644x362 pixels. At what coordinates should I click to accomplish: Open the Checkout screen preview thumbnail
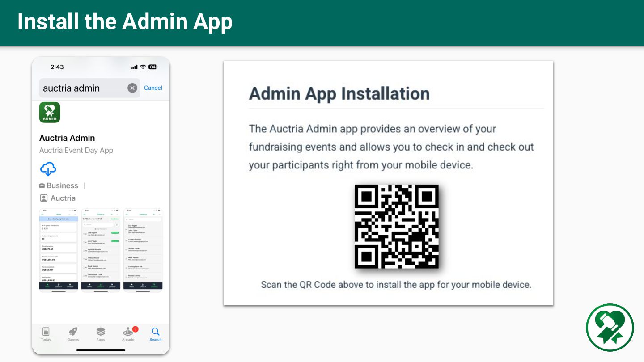pos(143,250)
